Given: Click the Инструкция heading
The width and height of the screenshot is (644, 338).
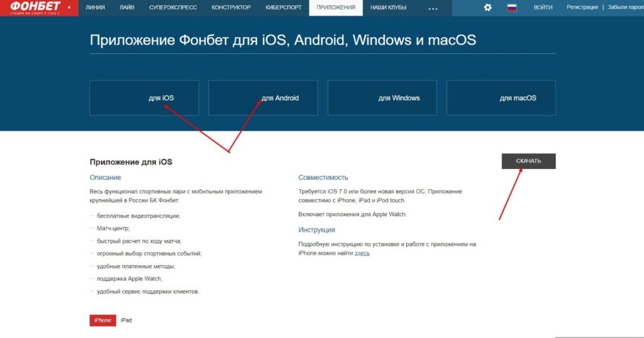Looking at the screenshot, I should [x=317, y=230].
